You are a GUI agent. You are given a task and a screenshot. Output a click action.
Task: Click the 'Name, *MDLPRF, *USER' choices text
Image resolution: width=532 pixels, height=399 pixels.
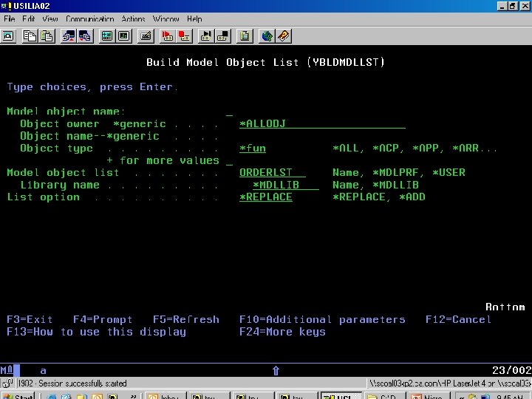pos(399,172)
